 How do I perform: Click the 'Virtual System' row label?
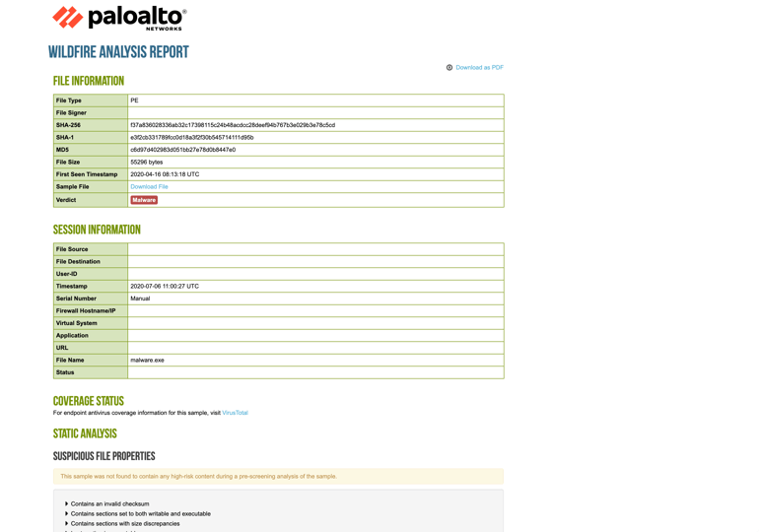coord(77,323)
